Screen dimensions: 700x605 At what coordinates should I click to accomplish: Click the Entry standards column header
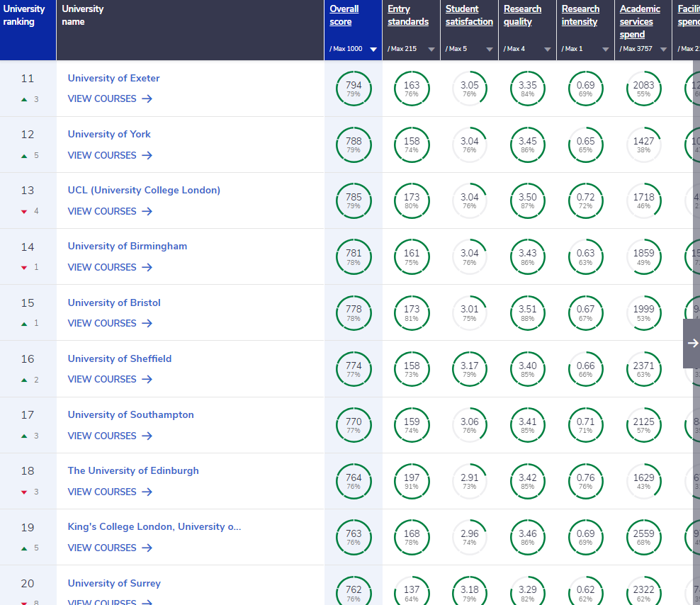click(x=408, y=15)
